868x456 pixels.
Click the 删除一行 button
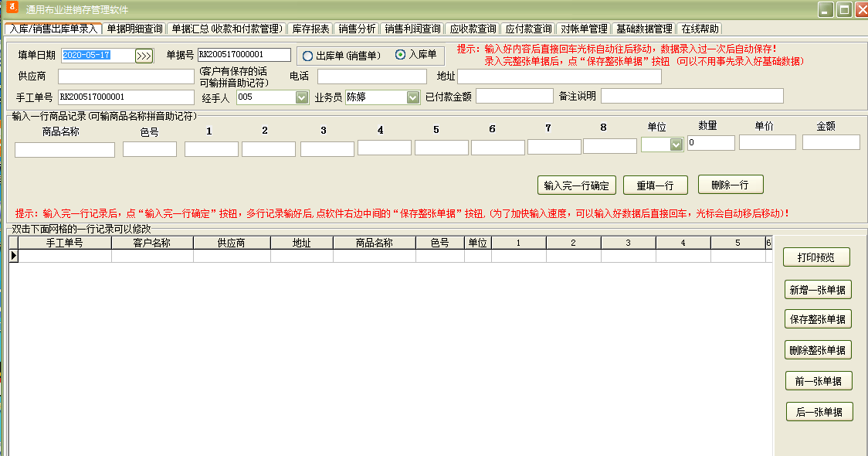731,185
